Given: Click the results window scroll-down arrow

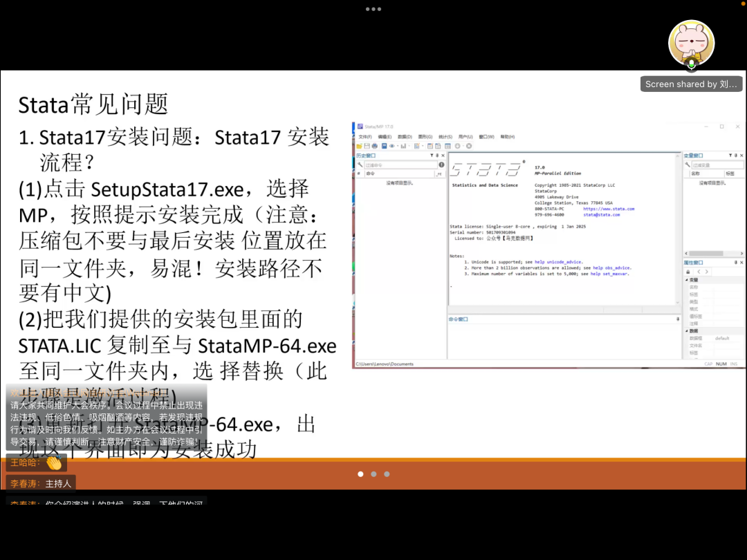Looking at the screenshot, I should coord(678,302).
